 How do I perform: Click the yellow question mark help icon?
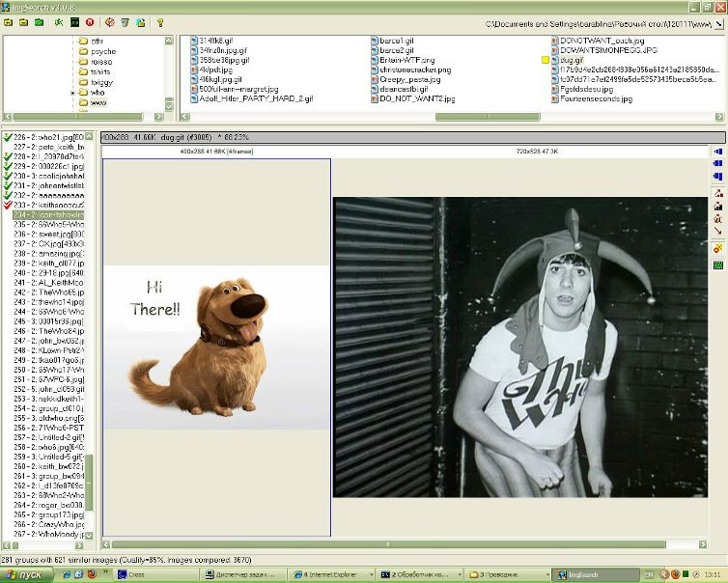(x=159, y=21)
